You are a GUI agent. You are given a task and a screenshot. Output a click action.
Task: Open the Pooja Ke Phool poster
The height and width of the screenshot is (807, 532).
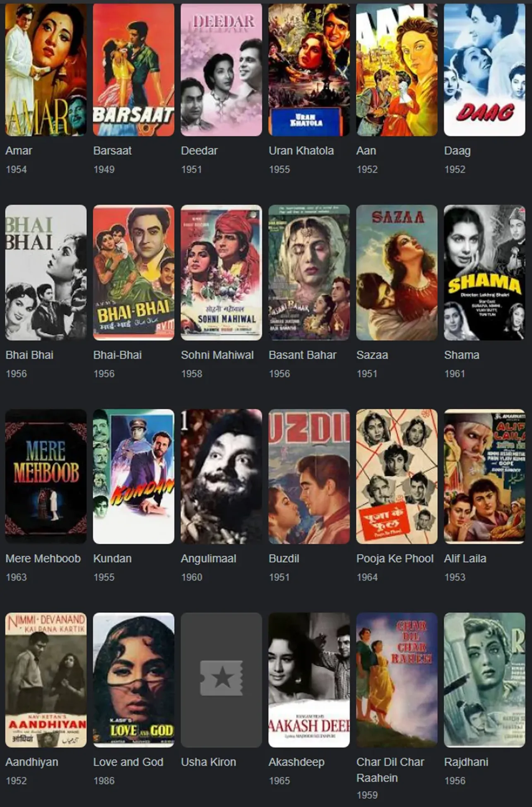tap(397, 476)
